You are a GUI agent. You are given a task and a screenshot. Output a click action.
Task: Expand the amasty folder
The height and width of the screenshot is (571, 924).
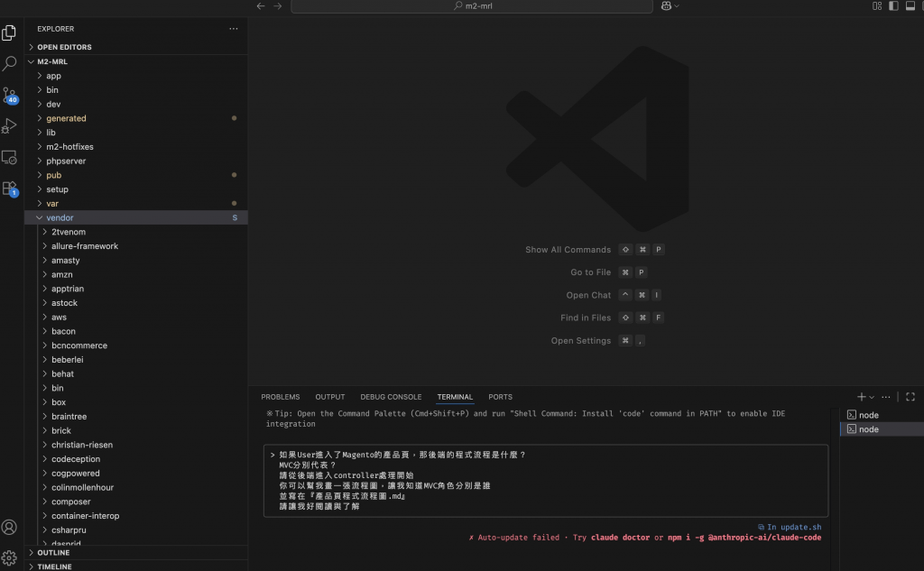tap(136, 260)
